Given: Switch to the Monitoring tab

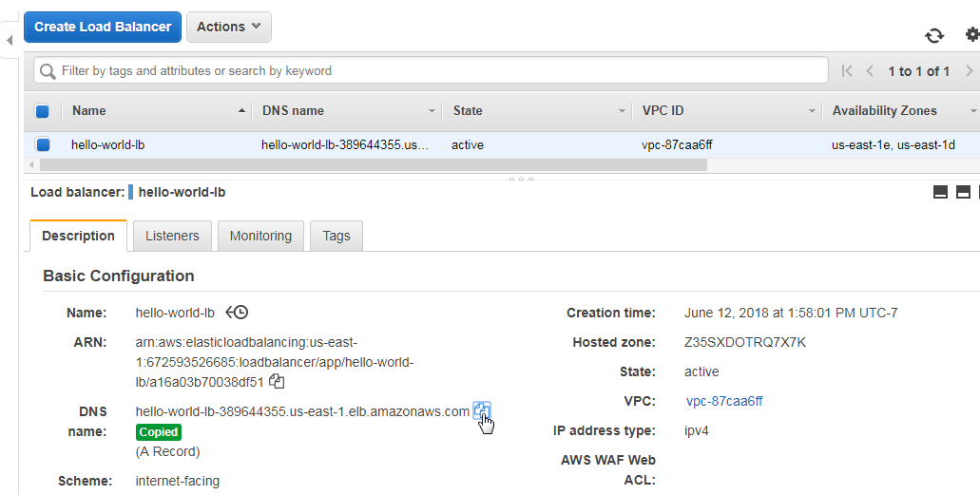Looking at the screenshot, I should (260, 236).
